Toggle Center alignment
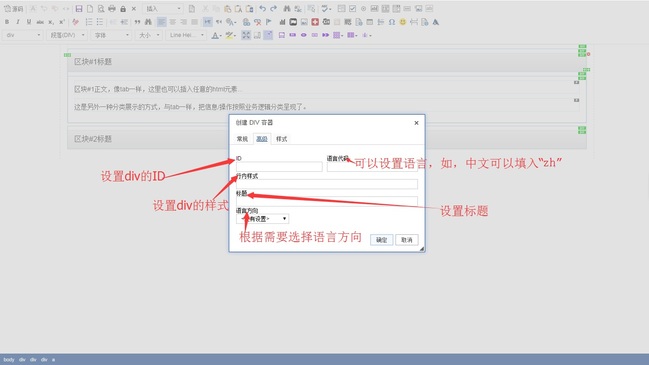 [x=173, y=22]
